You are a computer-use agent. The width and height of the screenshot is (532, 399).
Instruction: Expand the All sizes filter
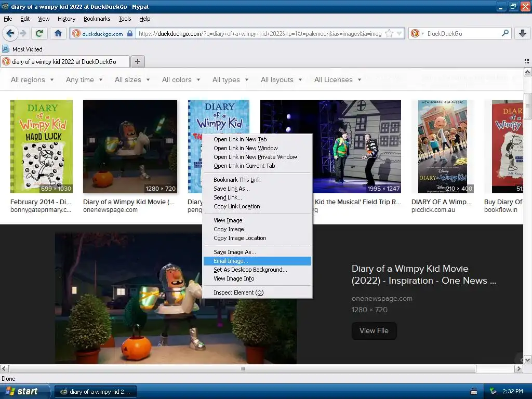point(132,79)
